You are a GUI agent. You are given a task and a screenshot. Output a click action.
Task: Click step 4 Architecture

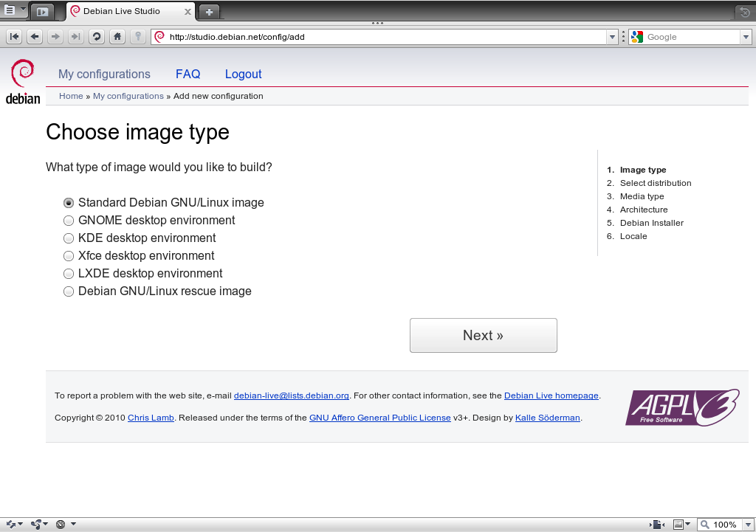click(644, 210)
